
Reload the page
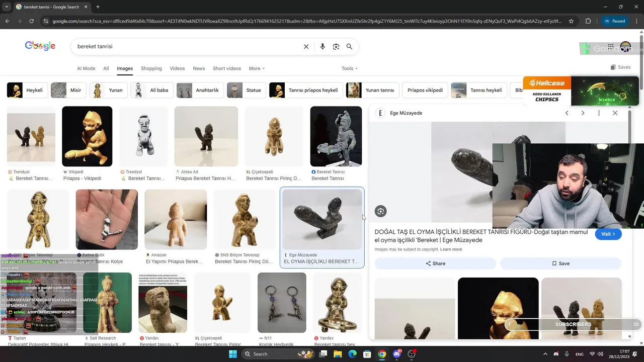coord(31,21)
